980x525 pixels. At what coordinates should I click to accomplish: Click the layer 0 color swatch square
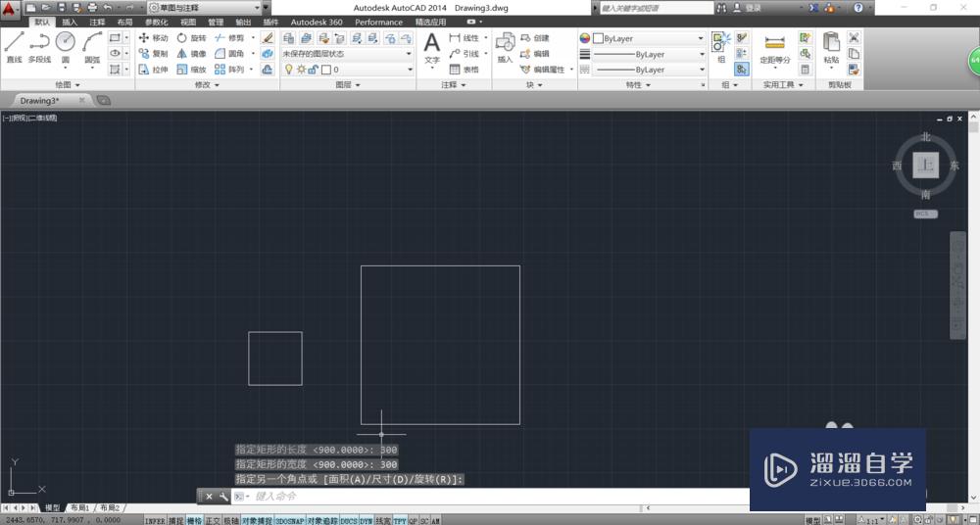click(325, 70)
